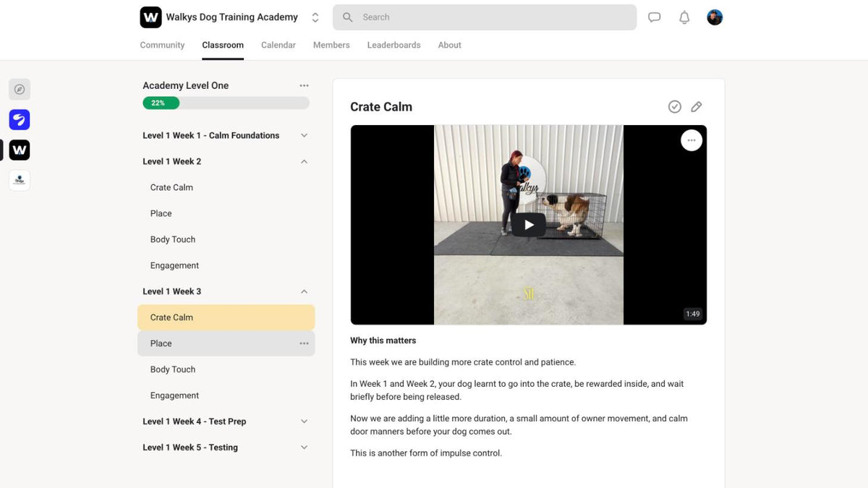868x488 pixels.
Task: Click the Level 1 Week 2 section title
Action: tap(172, 161)
